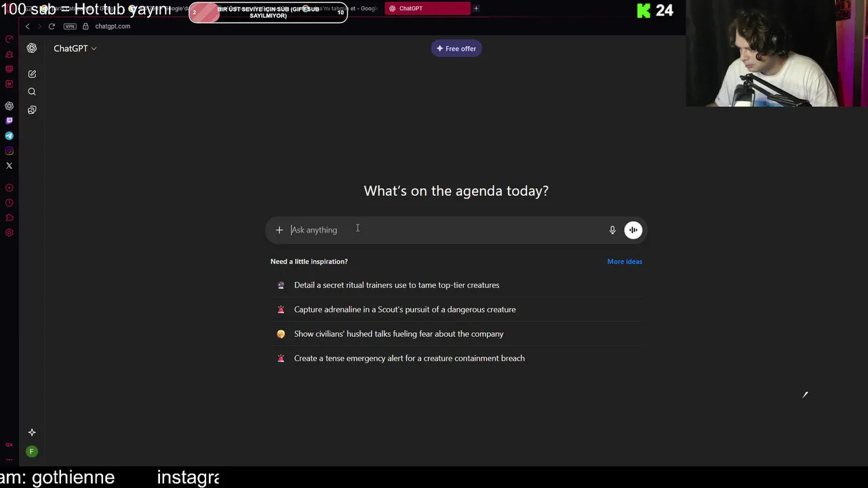Image resolution: width=868 pixels, height=488 pixels.
Task: Click the ChatGPT logo in the sidebar
Action: tap(32, 48)
